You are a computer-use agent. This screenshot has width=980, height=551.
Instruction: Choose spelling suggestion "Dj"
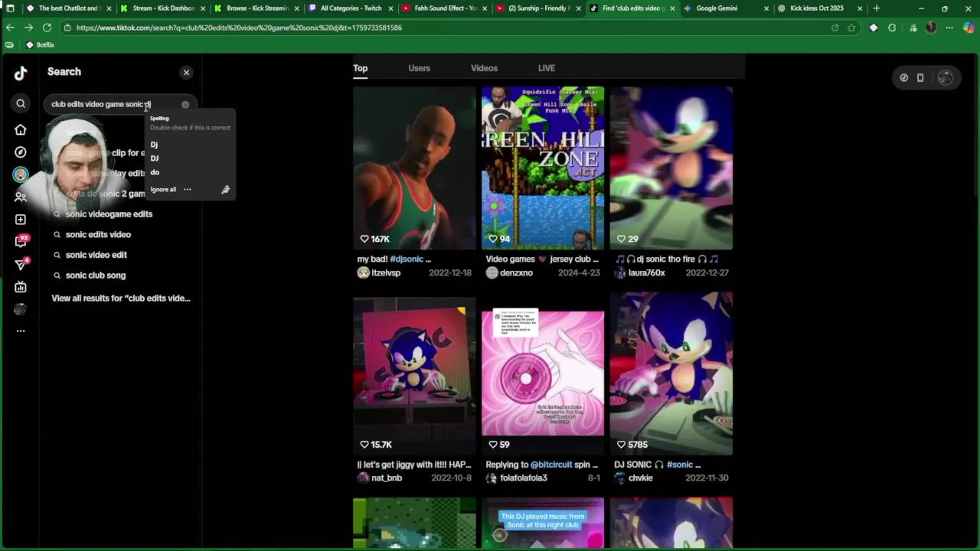[x=154, y=145]
